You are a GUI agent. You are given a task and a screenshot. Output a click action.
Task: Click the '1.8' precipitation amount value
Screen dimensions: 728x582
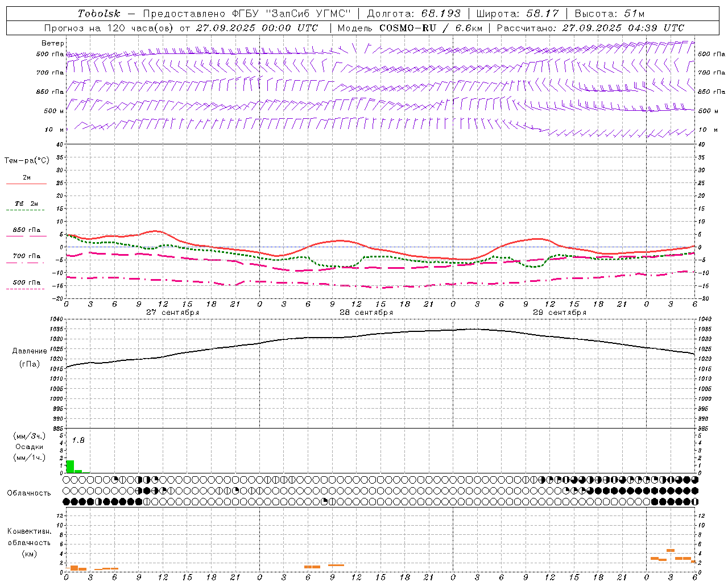[x=78, y=440]
